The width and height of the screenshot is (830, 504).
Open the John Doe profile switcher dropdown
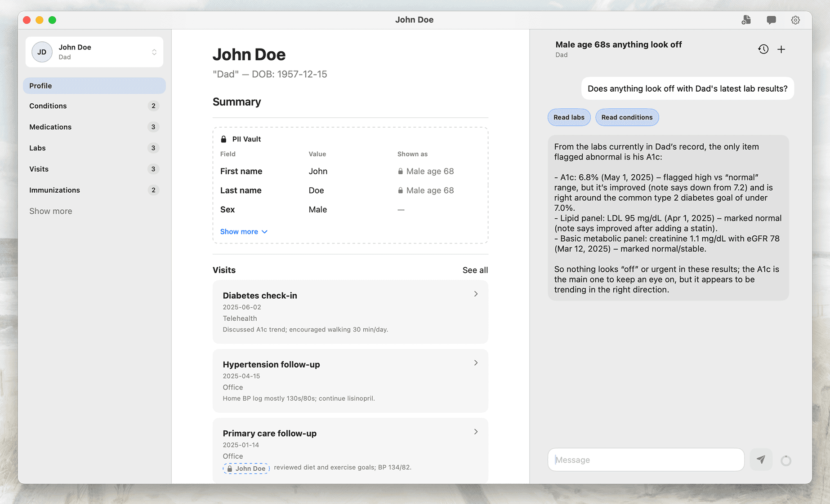[154, 52]
